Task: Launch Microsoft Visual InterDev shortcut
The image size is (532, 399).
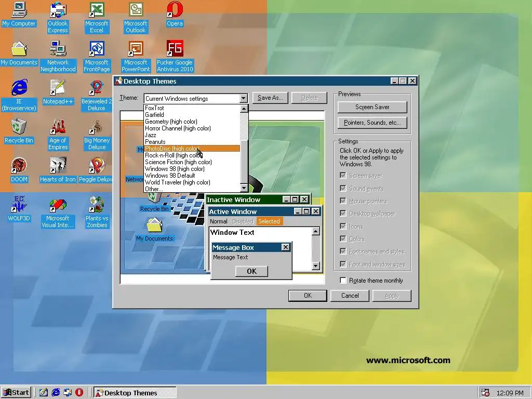Action: (58, 212)
